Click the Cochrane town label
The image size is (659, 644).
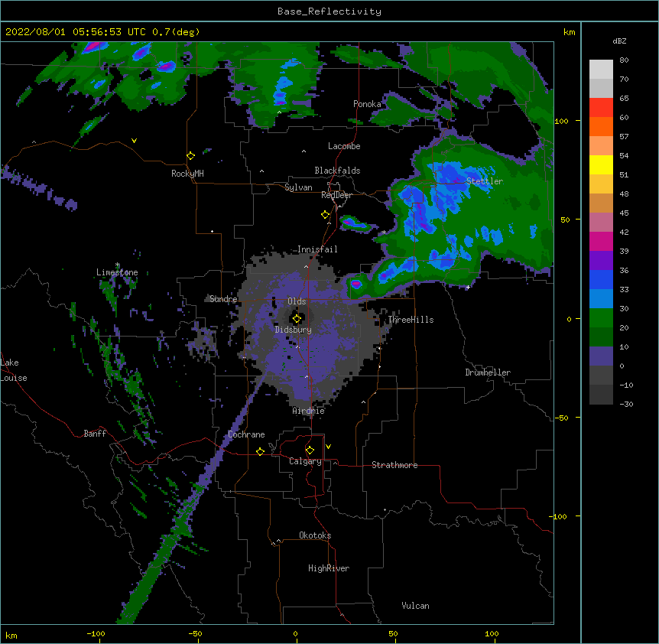click(x=246, y=434)
